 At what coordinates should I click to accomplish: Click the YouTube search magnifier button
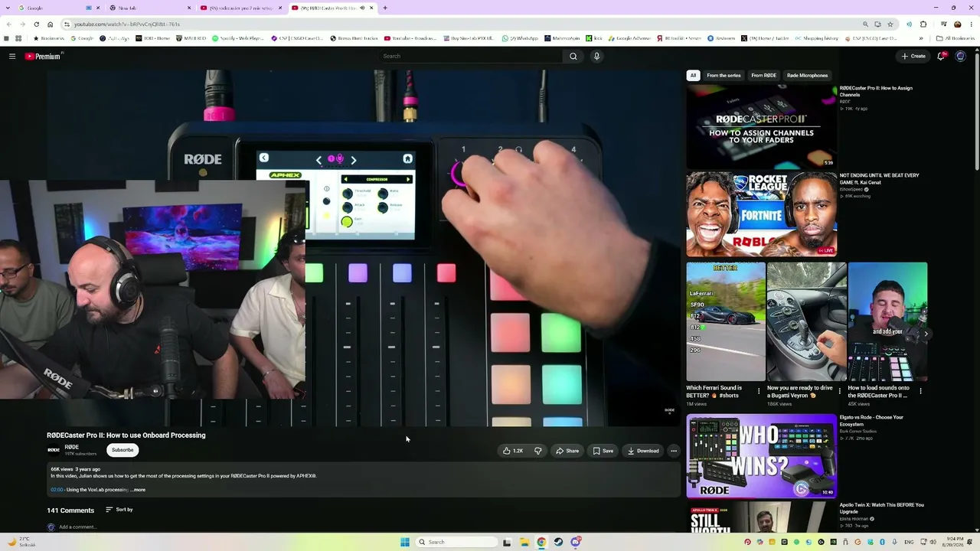(573, 56)
